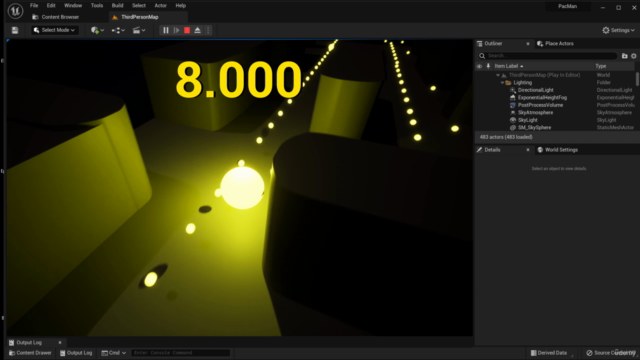The width and height of the screenshot is (640, 360).
Task: Open the Actor menu
Action: [x=160, y=6]
